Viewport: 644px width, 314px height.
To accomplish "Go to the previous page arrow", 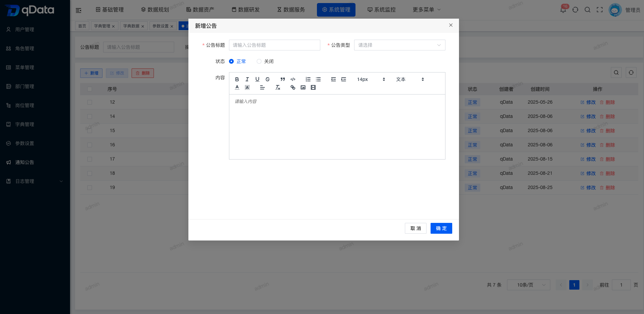I will tap(561, 285).
